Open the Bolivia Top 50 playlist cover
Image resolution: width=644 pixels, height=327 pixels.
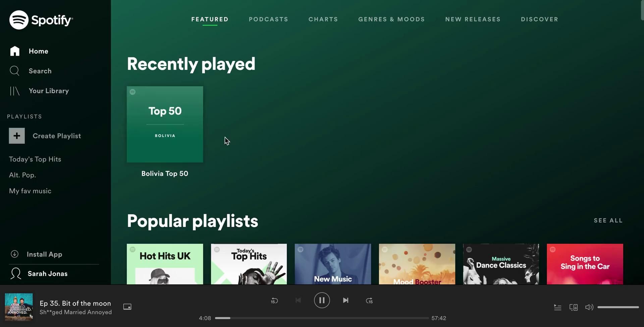point(165,124)
